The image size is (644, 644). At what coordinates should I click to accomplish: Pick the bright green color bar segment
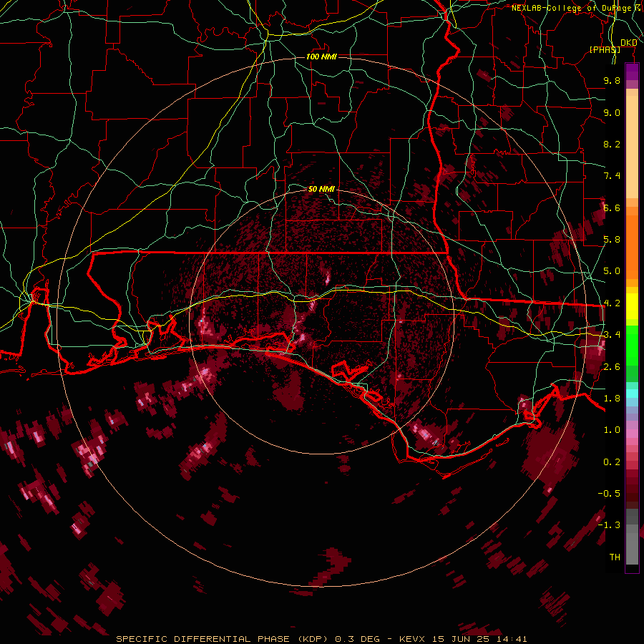[x=632, y=347]
